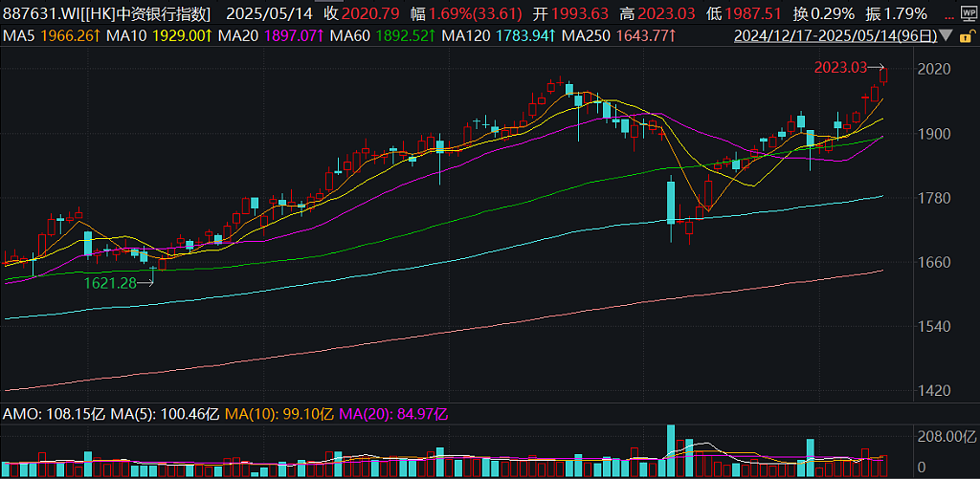
Task: Expand the date range dropdown triangle
Action: click(947, 36)
